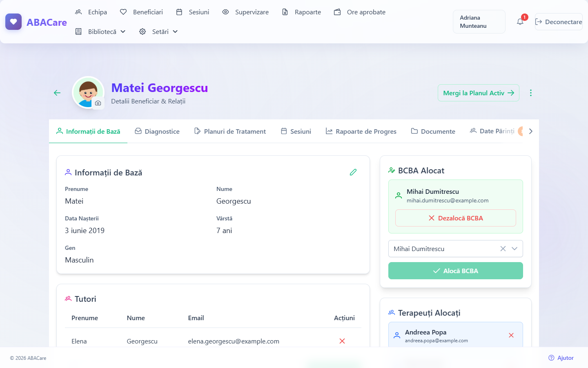Select the Informații de Bază tab
The height and width of the screenshot is (368, 588).
(x=88, y=131)
